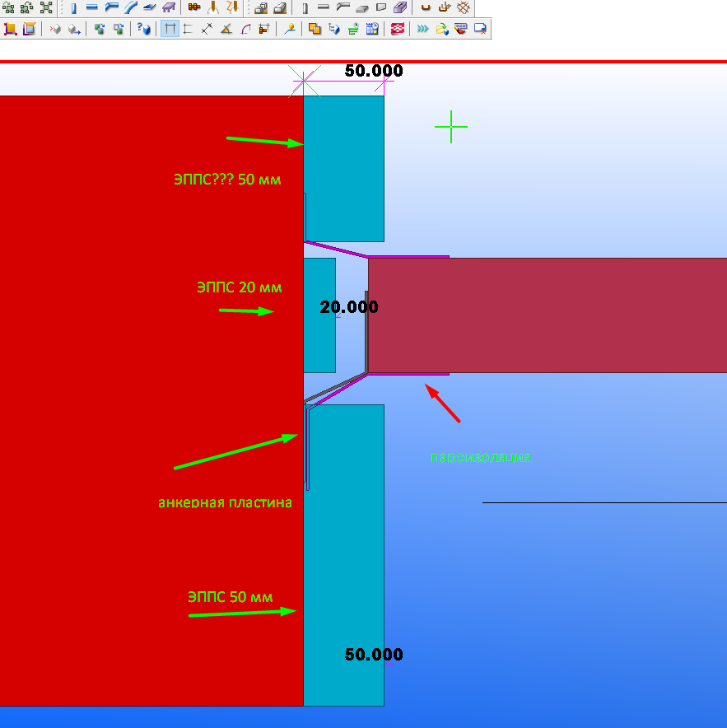Open the calendar and clock icon
Image resolution: width=727 pixels, height=728 pixels.
[x=372, y=30]
